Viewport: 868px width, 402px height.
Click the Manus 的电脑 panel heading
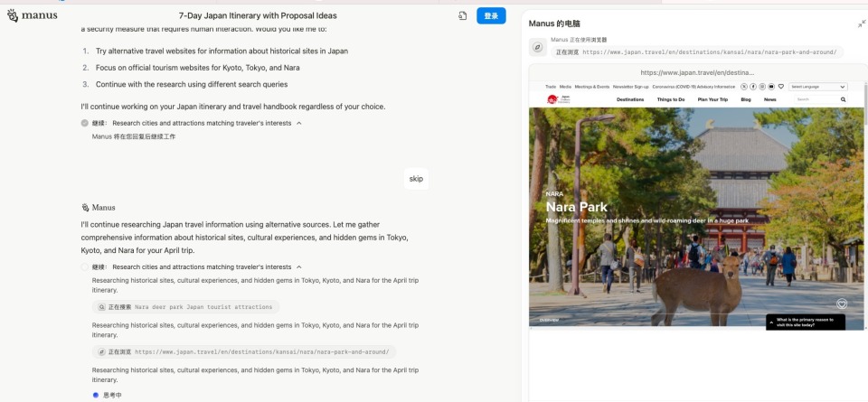[554, 23]
